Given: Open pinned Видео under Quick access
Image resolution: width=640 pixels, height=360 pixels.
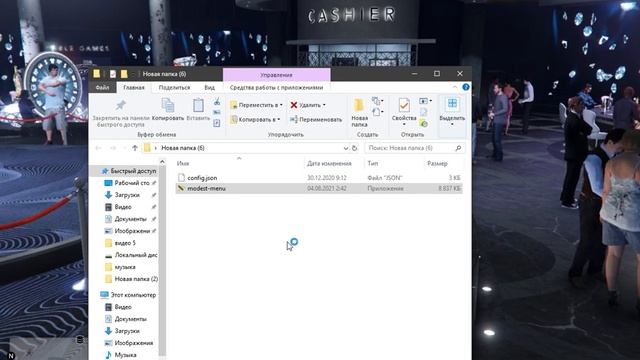Looking at the screenshot, I should pyautogui.click(x=123, y=207).
